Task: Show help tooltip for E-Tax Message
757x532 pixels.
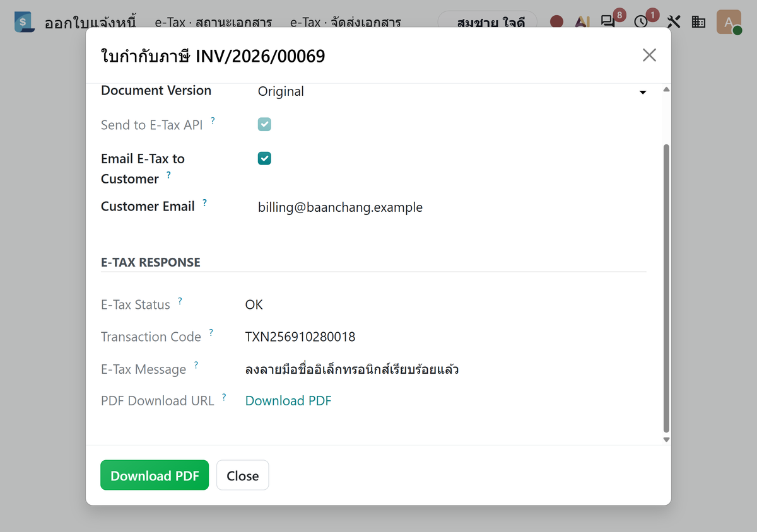Action: [x=196, y=365]
